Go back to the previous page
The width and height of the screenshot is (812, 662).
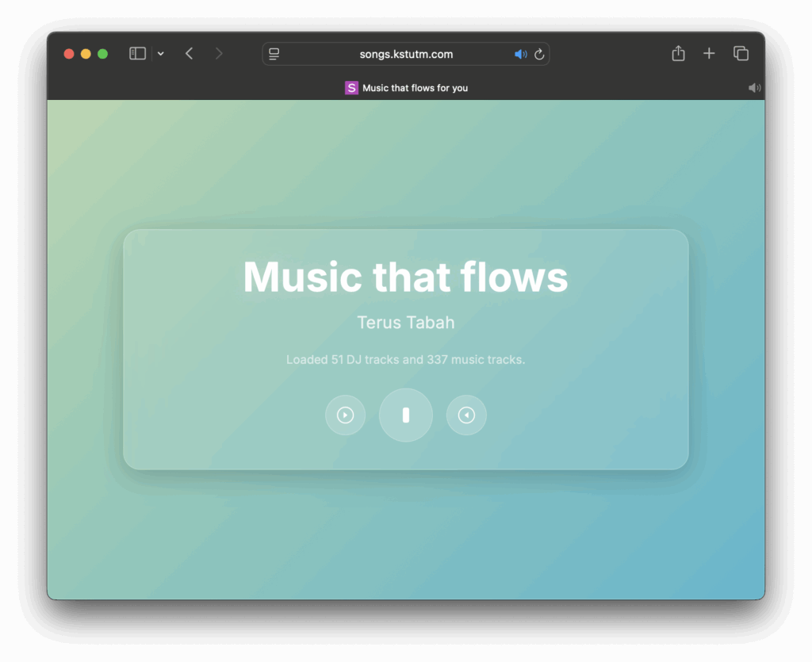[x=189, y=53]
